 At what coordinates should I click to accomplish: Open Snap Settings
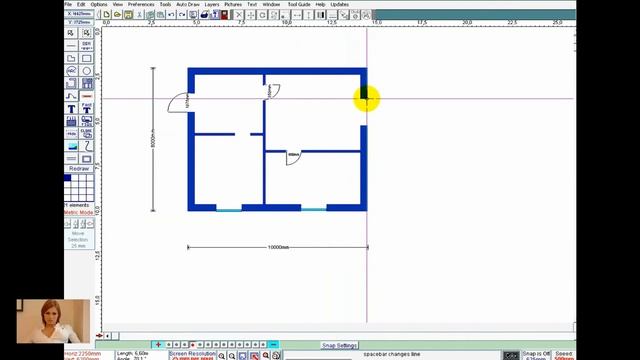340,345
